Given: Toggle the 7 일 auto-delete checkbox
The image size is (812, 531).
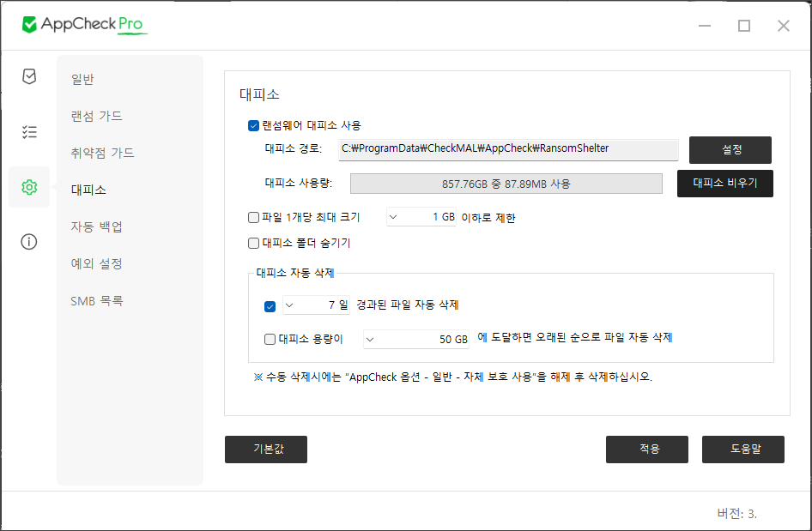Looking at the screenshot, I should pyautogui.click(x=270, y=305).
